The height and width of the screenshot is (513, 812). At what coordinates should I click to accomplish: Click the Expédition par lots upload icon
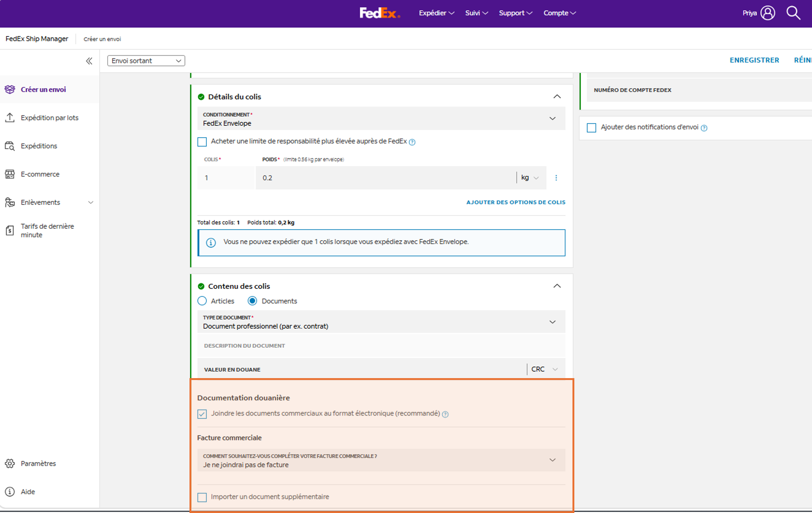coord(10,118)
